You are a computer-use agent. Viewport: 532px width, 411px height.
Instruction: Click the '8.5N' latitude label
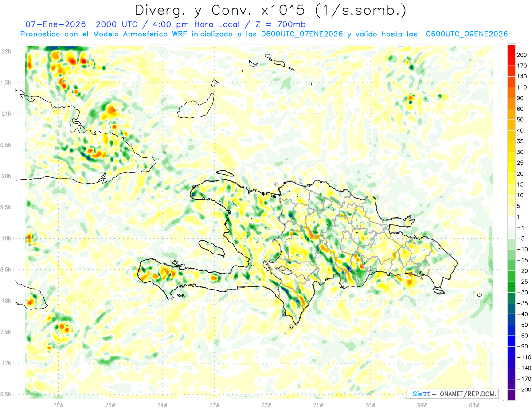(x=7, y=270)
